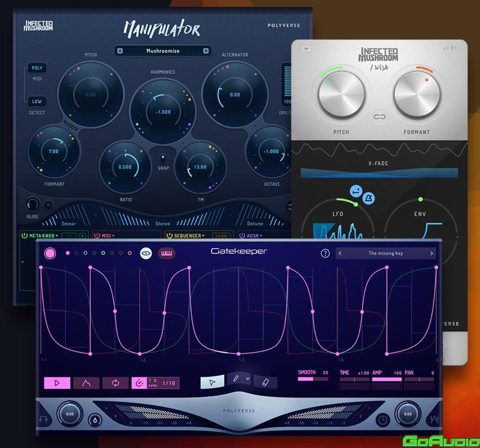Go to next Gatekeeper preset
The width and height of the screenshot is (480, 448).
tap(432, 253)
